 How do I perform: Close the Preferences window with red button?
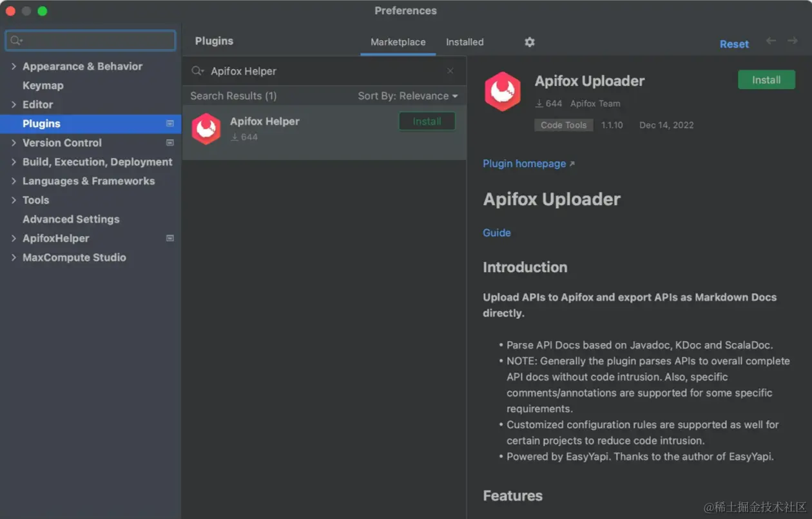pyautogui.click(x=10, y=11)
